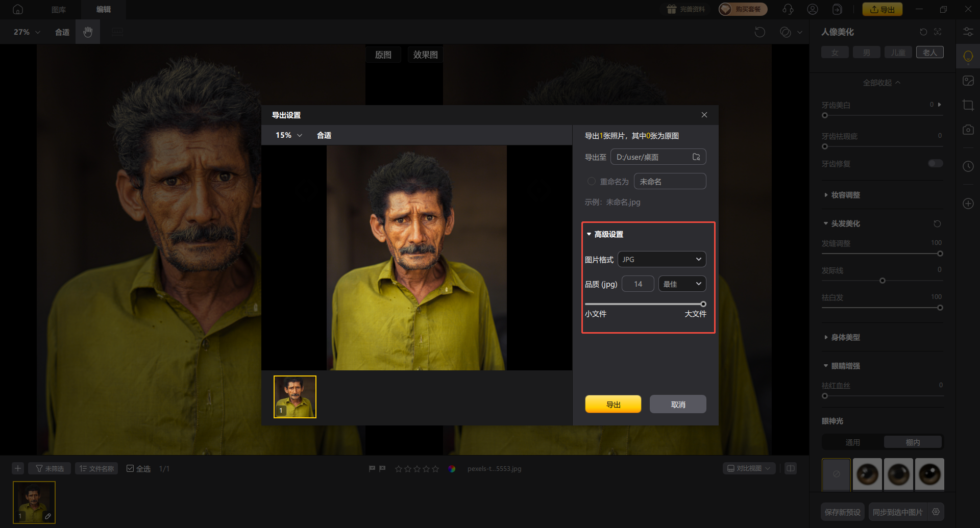Click the 取消 button
Viewport: 980px width, 528px height.
point(678,404)
